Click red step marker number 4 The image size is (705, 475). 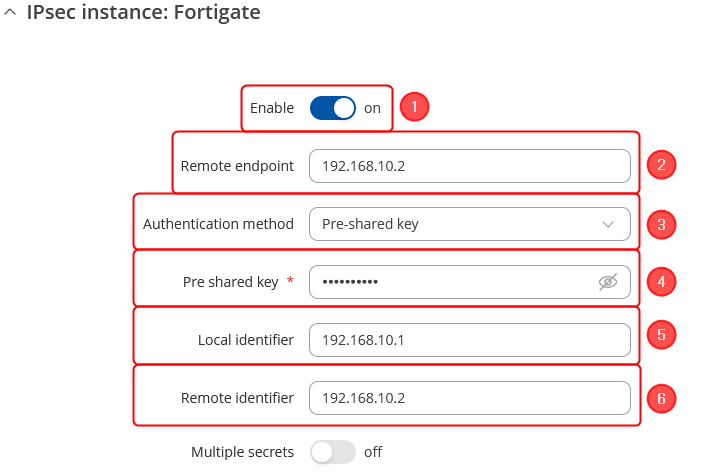tap(661, 282)
